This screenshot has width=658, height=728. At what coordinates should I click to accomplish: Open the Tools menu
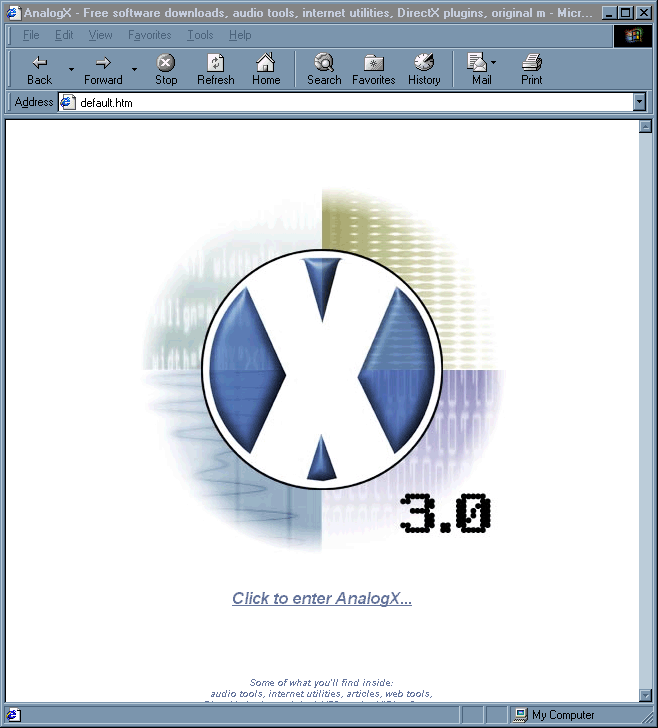(x=200, y=35)
